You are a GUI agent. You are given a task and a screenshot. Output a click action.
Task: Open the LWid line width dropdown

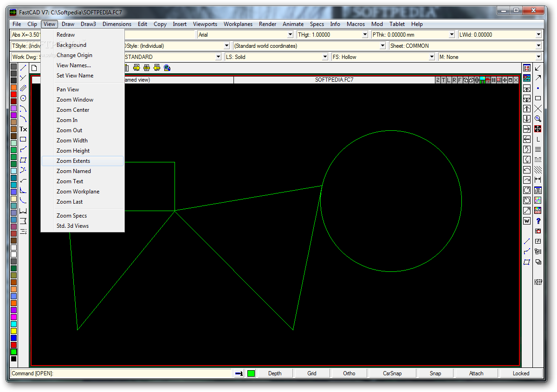pos(500,35)
